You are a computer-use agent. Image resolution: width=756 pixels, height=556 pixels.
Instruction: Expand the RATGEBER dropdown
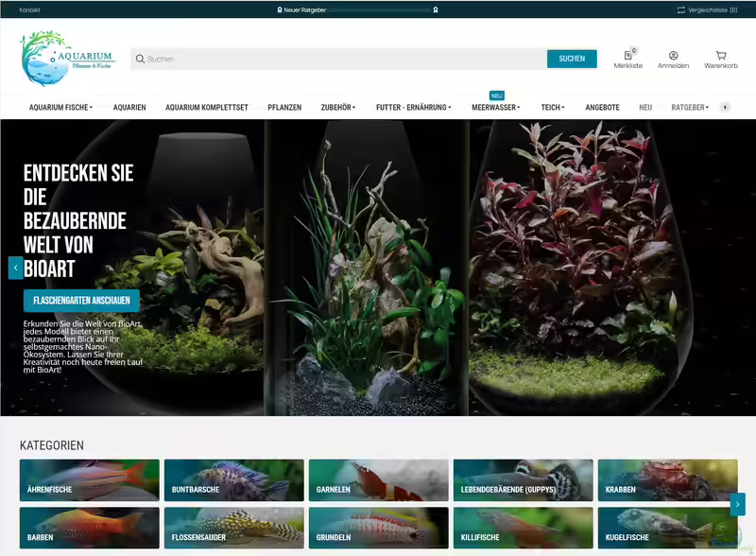(x=688, y=107)
